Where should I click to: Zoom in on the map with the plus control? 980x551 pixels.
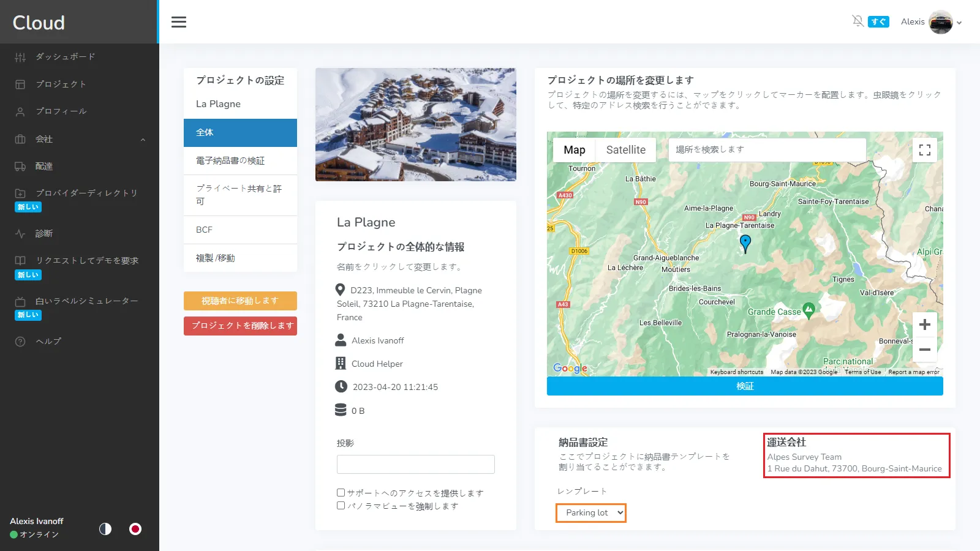925,324
